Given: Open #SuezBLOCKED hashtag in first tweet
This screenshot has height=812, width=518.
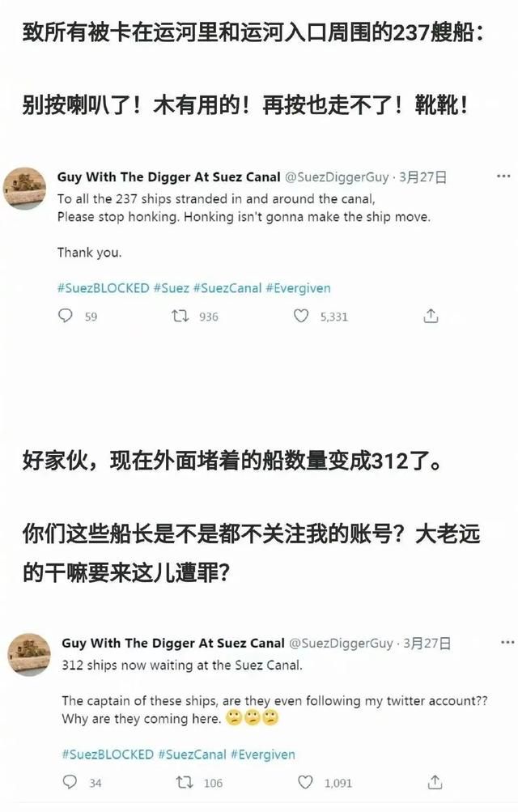Looking at the screenshot, I should click(x=104, y=288).
